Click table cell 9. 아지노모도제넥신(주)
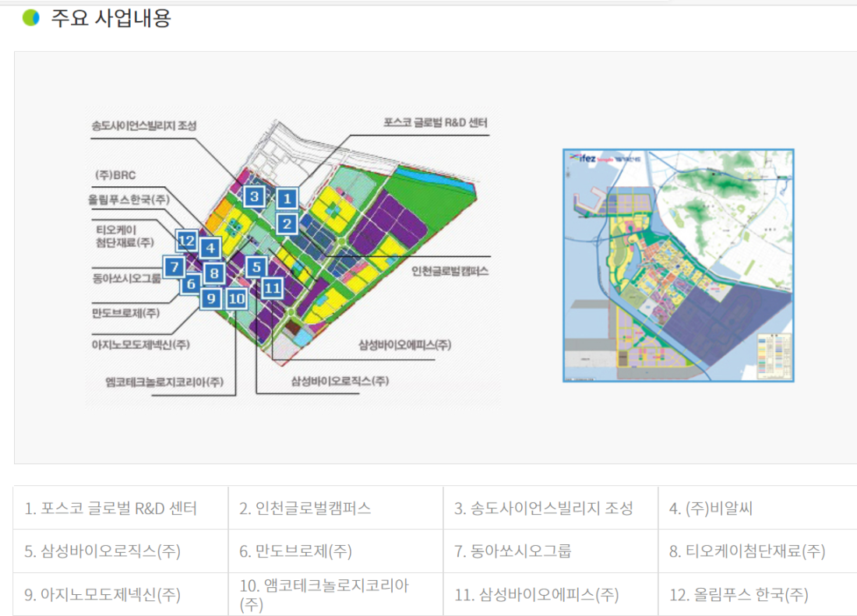The image size is (857, 616). [x=121, y=594]
